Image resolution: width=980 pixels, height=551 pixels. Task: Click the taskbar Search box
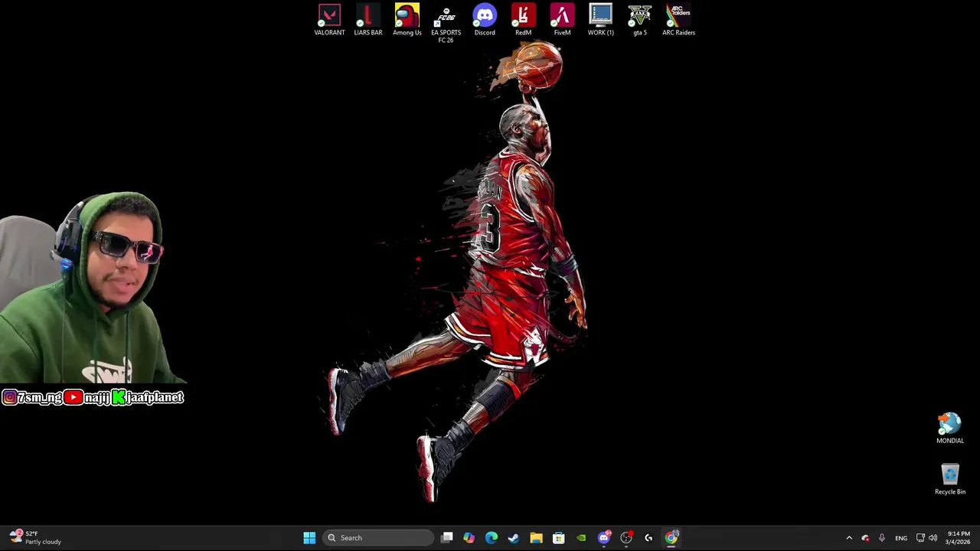[377, 538]
